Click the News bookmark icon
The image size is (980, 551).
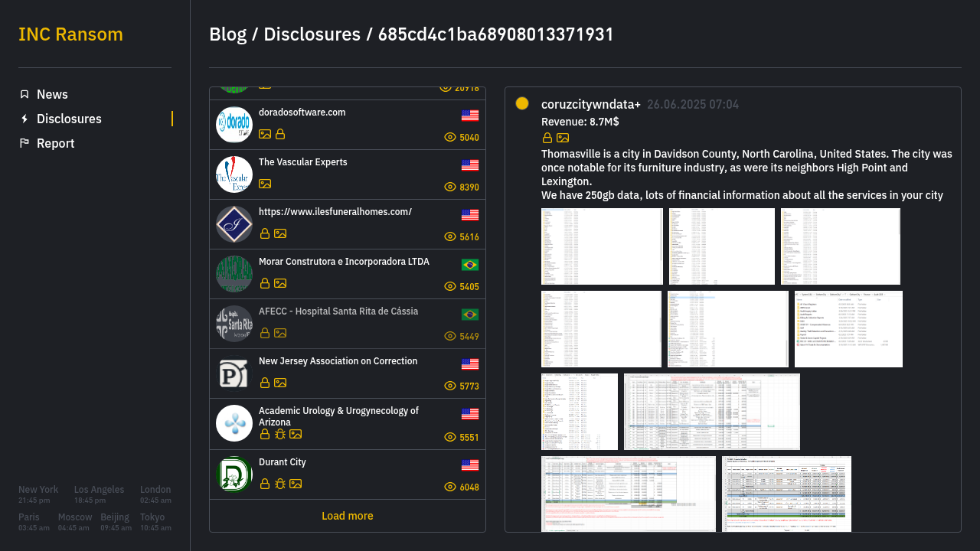(24, 94)
